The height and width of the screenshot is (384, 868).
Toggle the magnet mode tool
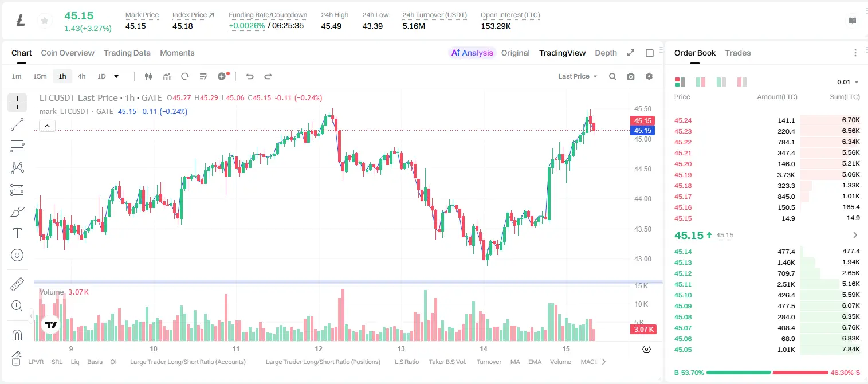[x=17, y=335]
